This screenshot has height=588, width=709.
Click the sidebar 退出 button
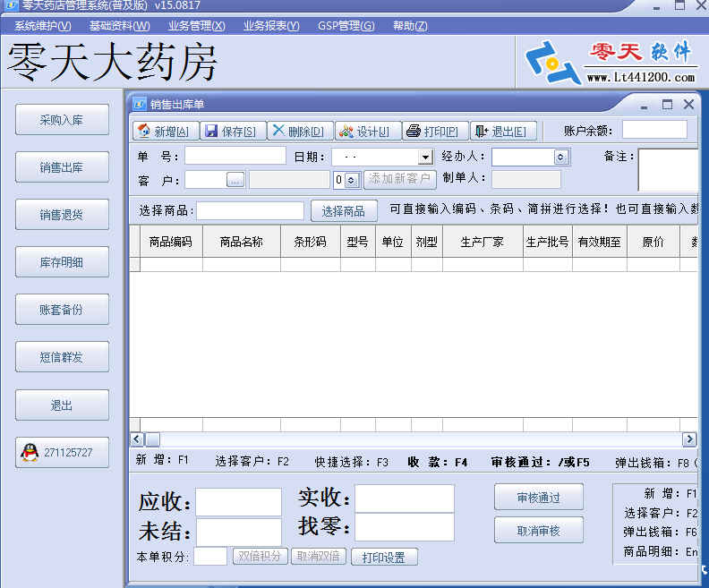[x=62, y=405]
